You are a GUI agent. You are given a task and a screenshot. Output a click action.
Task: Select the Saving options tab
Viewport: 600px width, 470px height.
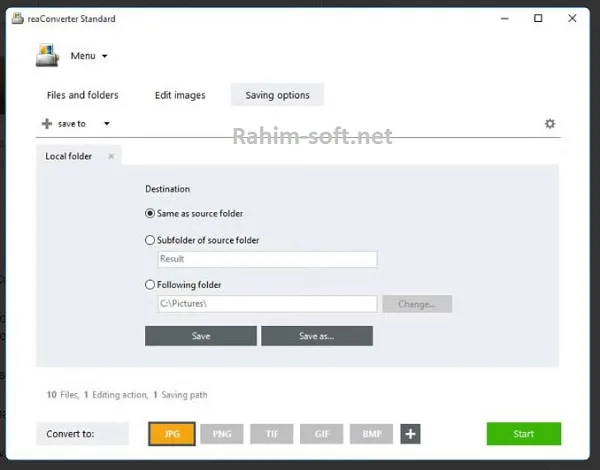[x=277, y=95]
